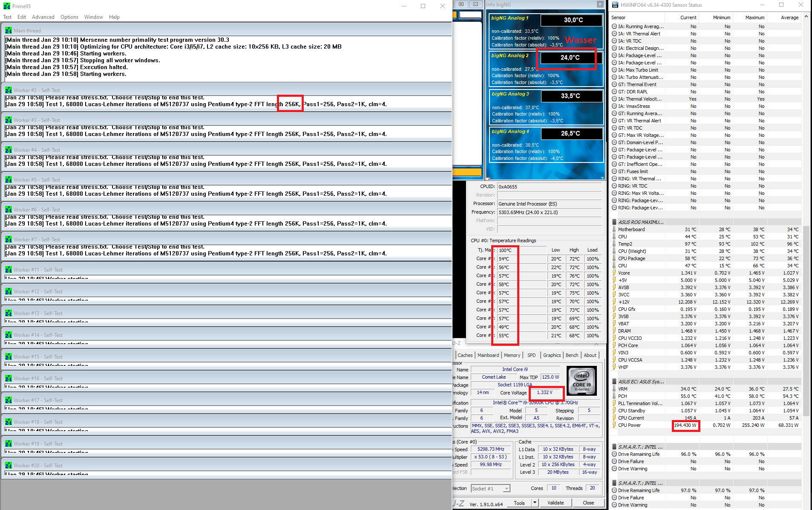Click the Worker #14 Self-Test window icon
The image size is (812, 510).
(x=9, y=335)
